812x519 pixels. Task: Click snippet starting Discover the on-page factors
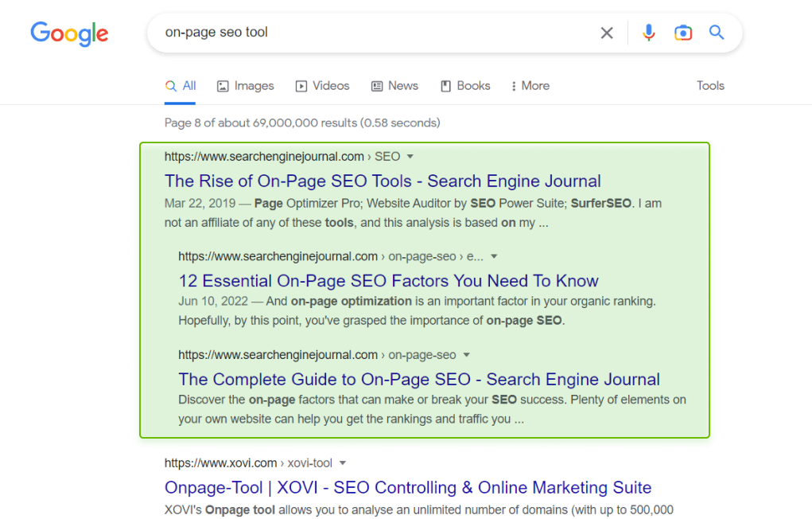coord(433,410)
